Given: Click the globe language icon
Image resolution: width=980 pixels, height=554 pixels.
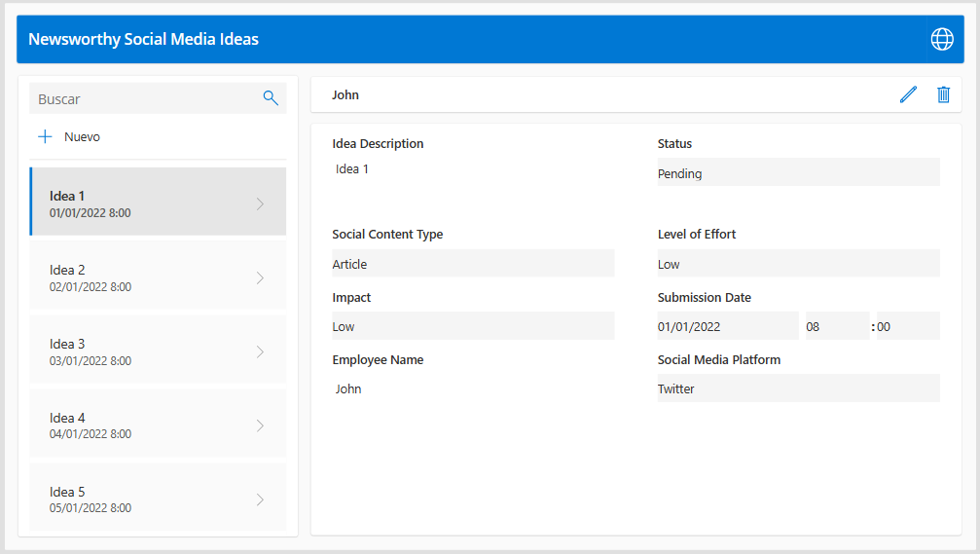Looking at the screenshot, I should [x=942, y=39].
